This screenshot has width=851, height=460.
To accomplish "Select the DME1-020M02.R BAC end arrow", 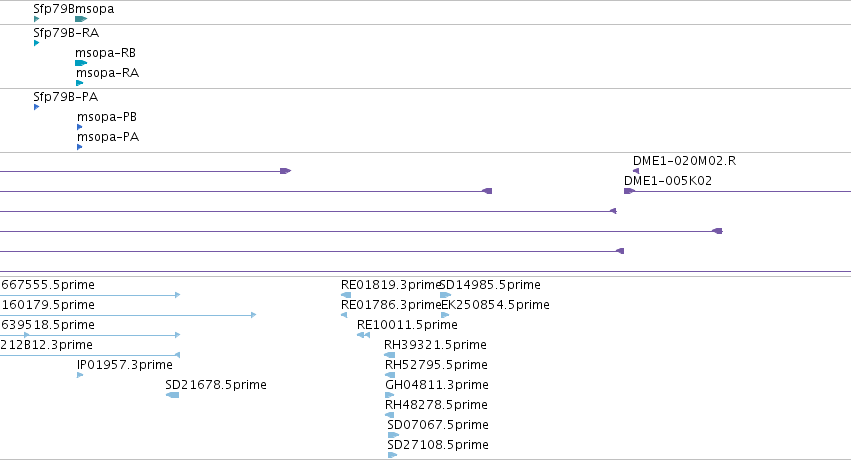I will coord(636,171).
